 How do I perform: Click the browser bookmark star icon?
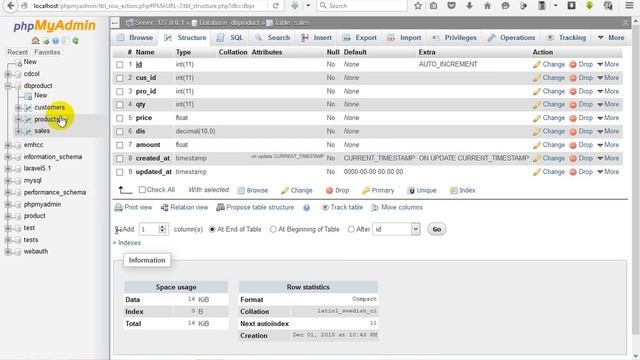(x=418, y=6)
